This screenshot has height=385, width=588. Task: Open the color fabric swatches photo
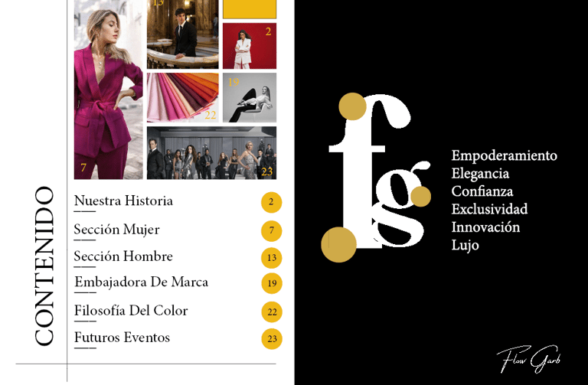[183, 97]
